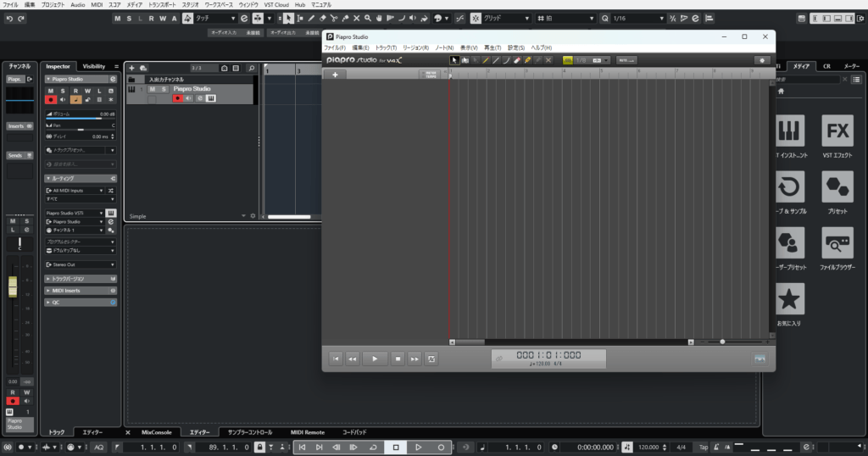Open Favorites star in media panel

pos(790,298)
